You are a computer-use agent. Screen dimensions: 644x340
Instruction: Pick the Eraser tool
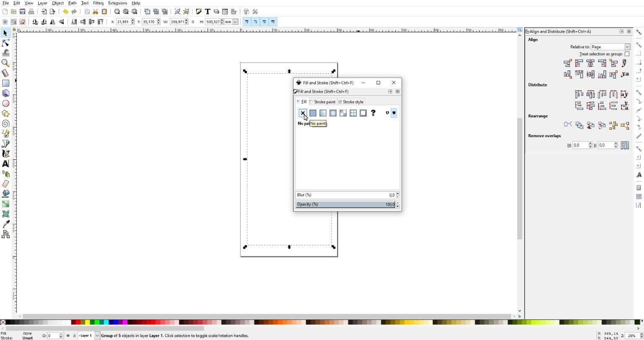pyautogui.click(x=5, y=184)
